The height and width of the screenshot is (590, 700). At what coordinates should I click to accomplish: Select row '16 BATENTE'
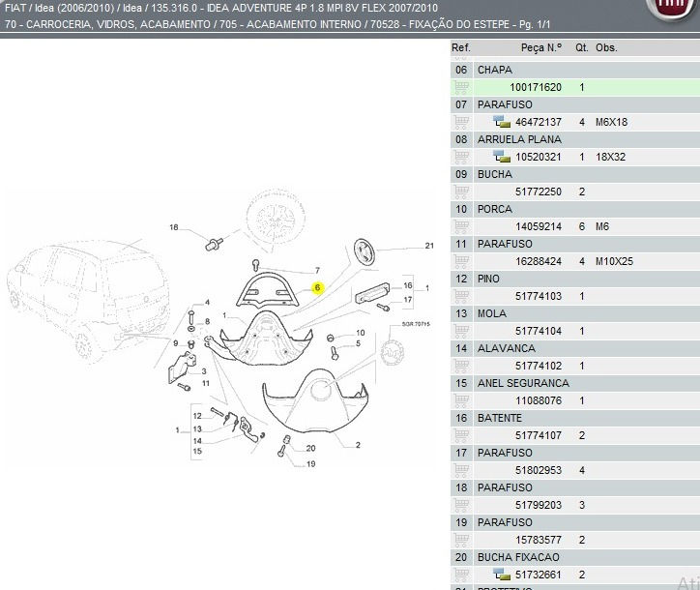point(575,418)
